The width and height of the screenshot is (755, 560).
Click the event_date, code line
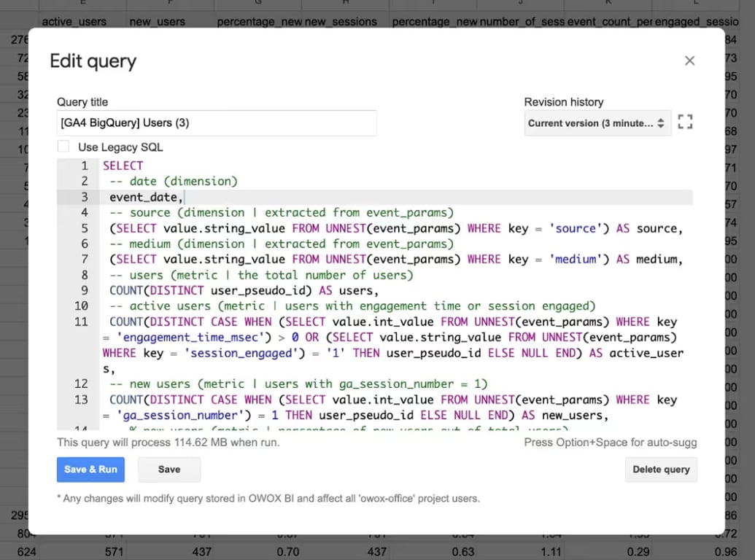(x=146, y=198)
